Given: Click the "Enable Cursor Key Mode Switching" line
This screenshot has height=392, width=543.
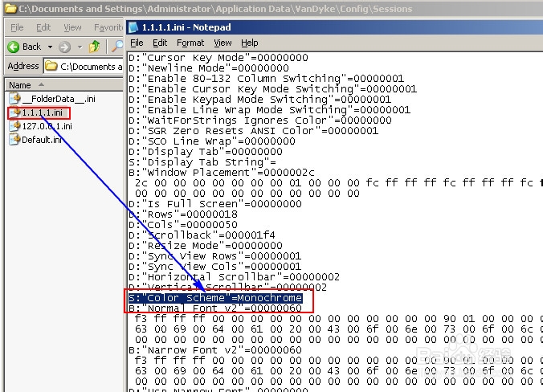Looking at the screenshot, I should [272, 88].
